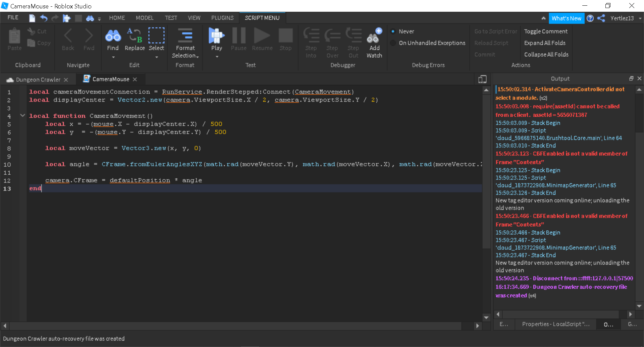The image size is (644, 347).
Task: Collapse CameraMovement function fold on line 4
Action: point(22,115)
